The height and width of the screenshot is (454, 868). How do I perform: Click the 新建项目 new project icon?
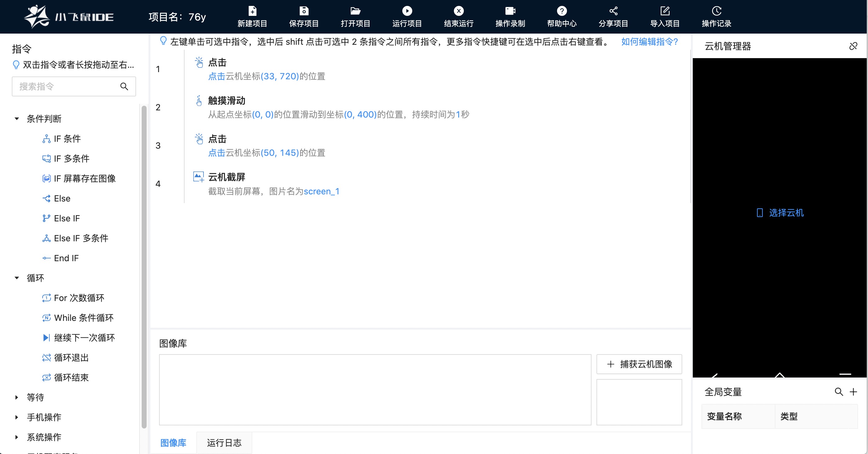(252, 11)
